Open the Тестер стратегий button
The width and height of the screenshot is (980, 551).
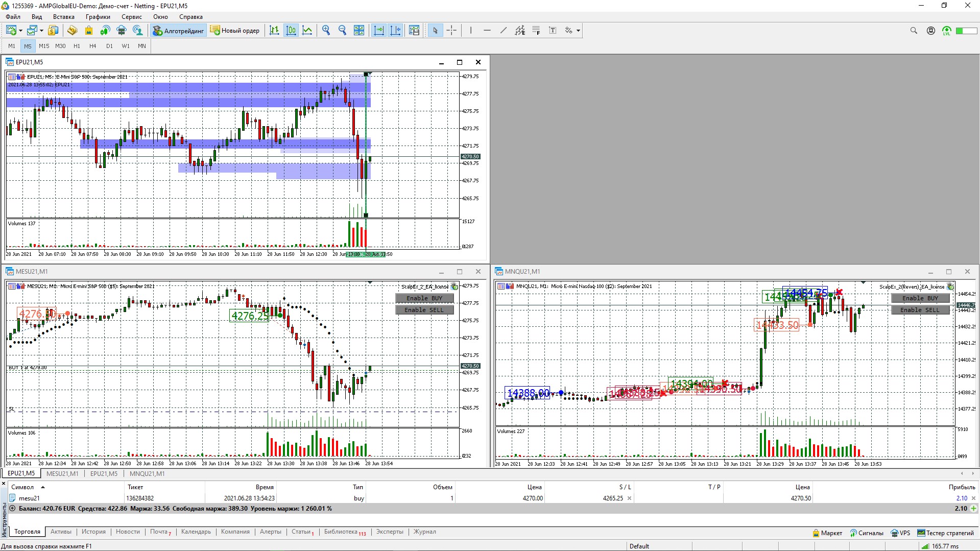[x=945, y=533]
